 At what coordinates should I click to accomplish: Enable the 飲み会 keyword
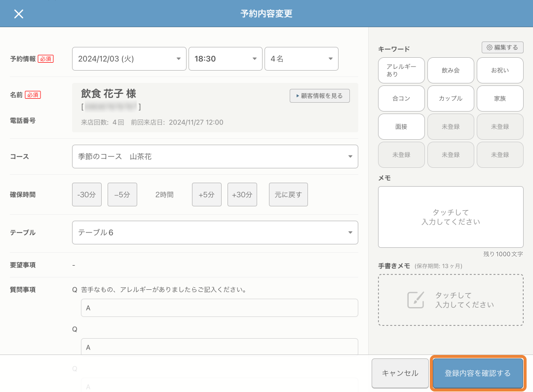click(450, 70)
